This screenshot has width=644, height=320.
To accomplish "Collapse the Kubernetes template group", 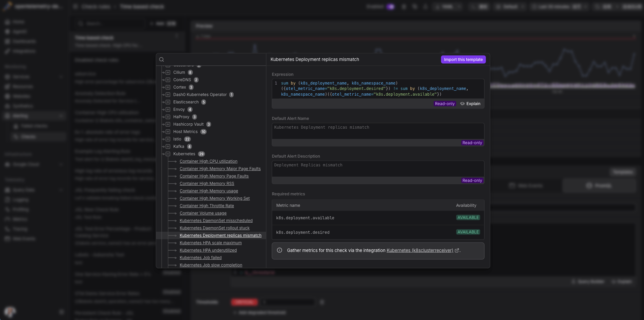I will (x=168, y=154).
